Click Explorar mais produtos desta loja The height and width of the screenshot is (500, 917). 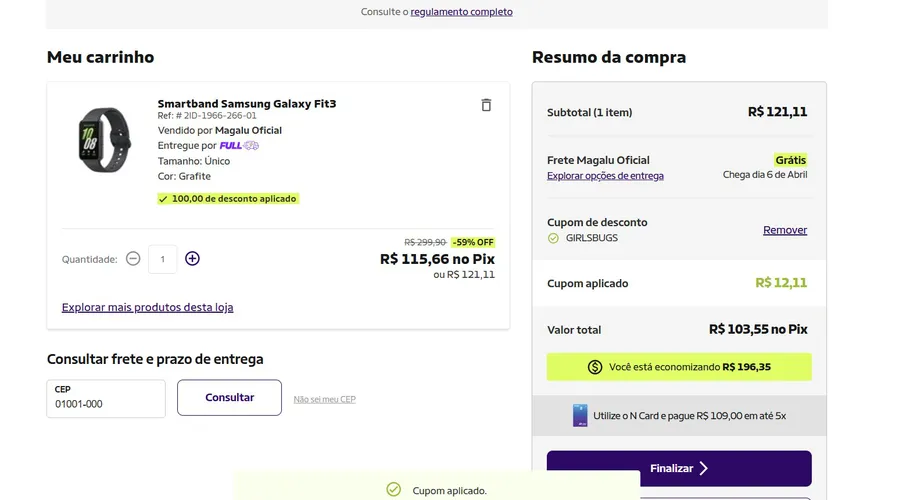tap(147, 307)
